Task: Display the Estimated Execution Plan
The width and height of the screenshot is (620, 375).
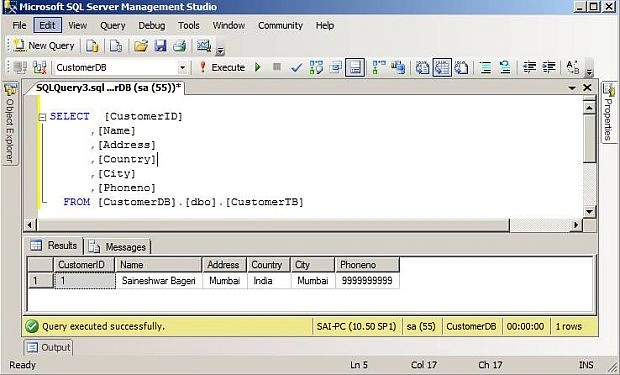Action: tap(316, 68)
